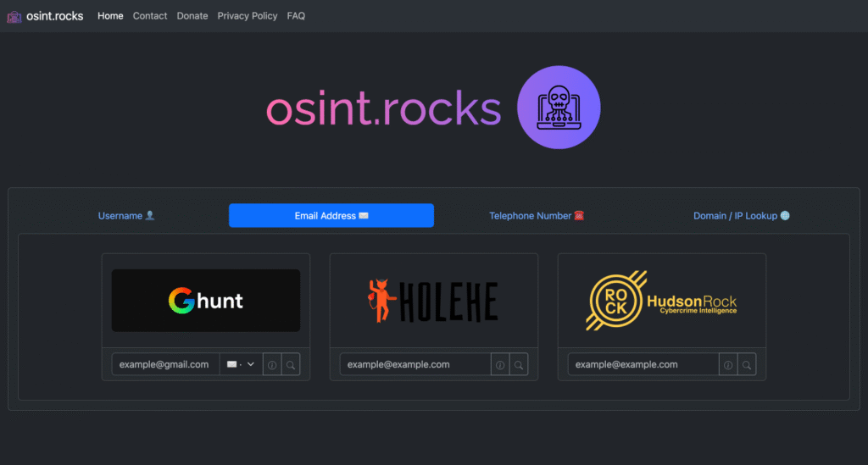Go to the FAQ page
The width and height of the screenshot is (868, 465).
(x=296, y=16)
